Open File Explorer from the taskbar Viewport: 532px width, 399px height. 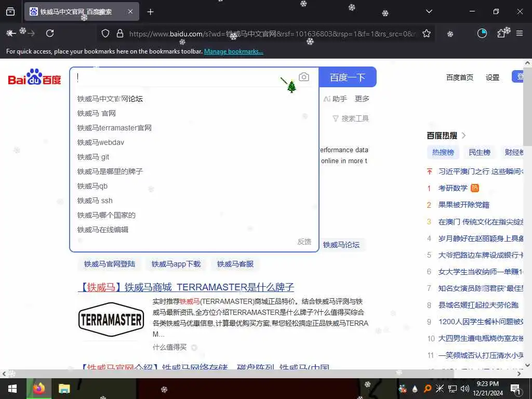tap(64, 389)
